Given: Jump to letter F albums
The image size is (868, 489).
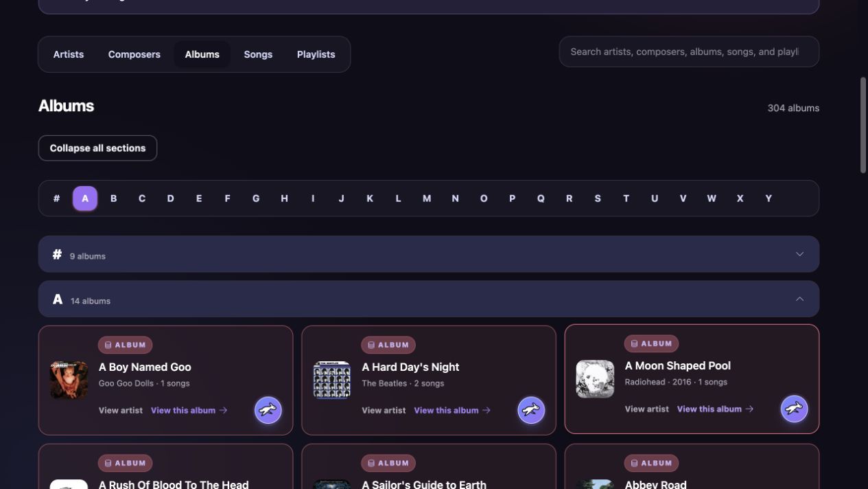Looking at the screenshot, I should point(227,198).
